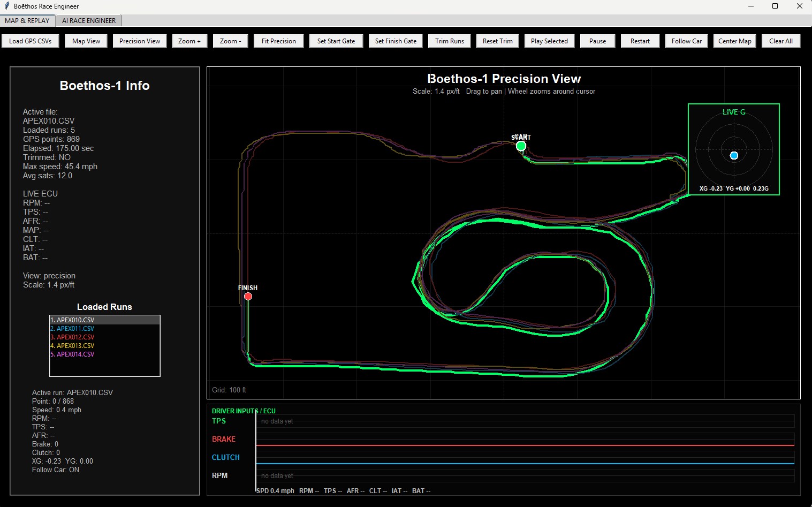
Task: Click Center Map
Action: (x=735, y=41)
